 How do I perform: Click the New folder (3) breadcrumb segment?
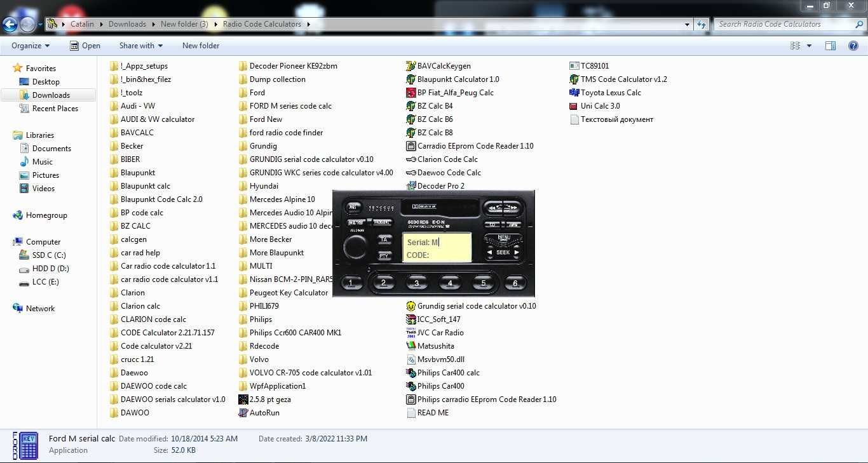click(x=184, y=24)
